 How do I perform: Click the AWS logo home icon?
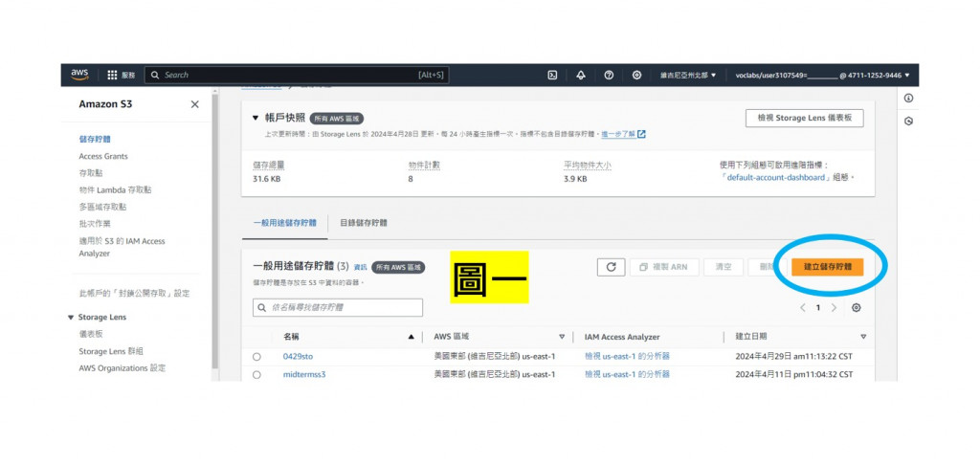pyautogui.click(x=80, y=75)
